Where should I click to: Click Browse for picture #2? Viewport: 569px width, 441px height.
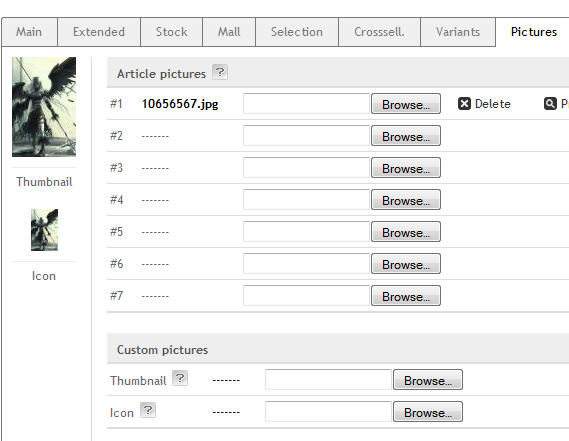point(406,136)
